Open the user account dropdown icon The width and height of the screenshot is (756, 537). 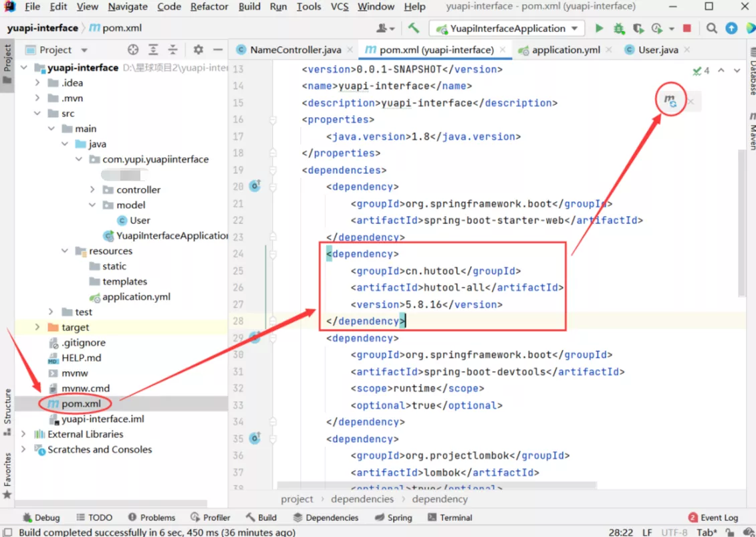tap(385, 29)
